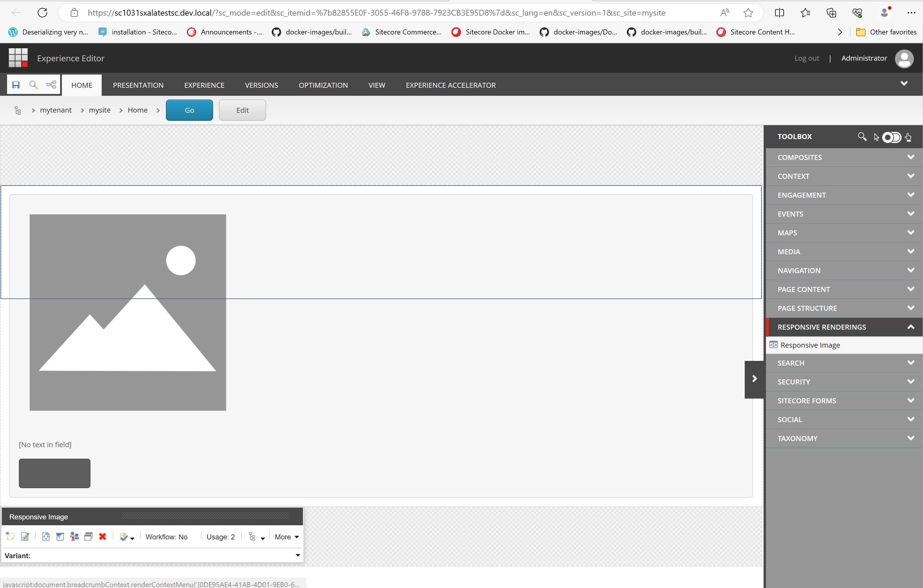This screenshot has width=923, height=588.
Task: Click the Log out link
Action: click(807, 58)
